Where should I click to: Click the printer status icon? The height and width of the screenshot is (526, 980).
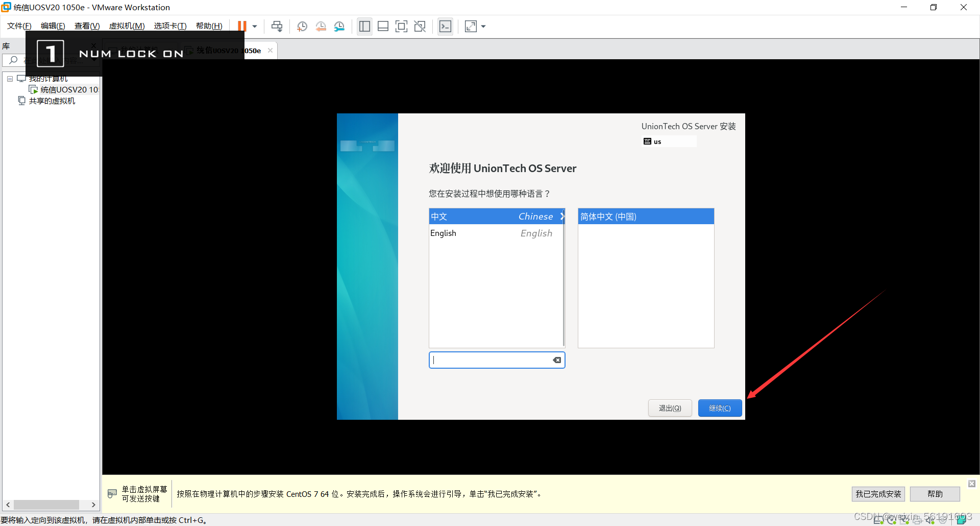[x=917, y=520]
